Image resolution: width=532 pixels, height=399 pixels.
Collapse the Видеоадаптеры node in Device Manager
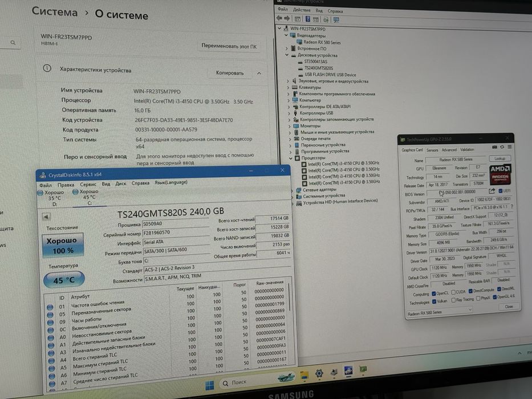point(286,35)
